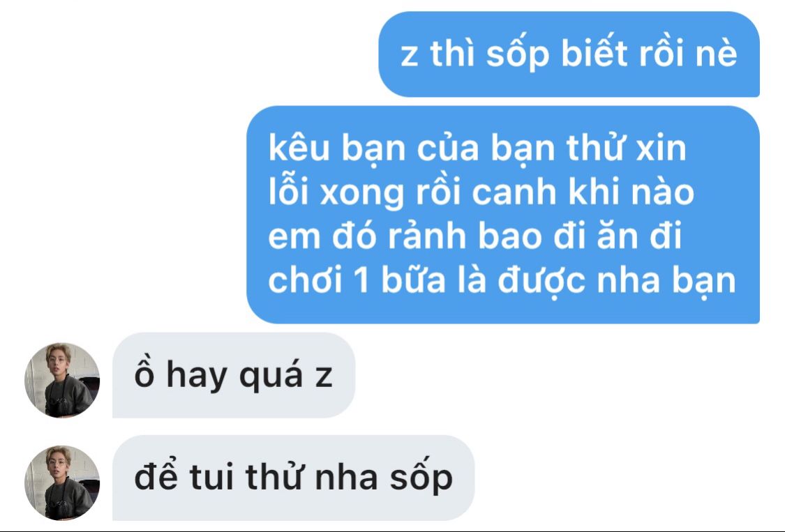Tap profile picture beside "để tui thử nha sốp"
This screenshot has height=532, width=785.
click(x=62, y=483)
